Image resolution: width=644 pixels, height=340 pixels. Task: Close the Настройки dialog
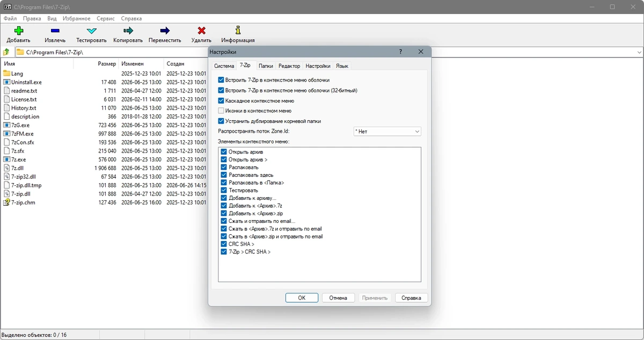421,52
